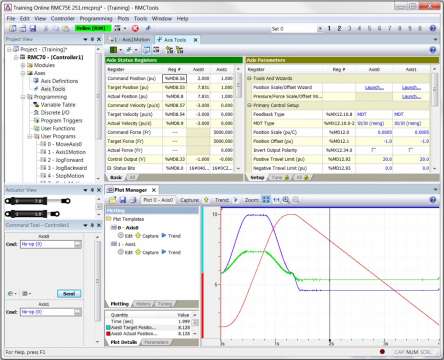The width and height of the screenshot is (444, 360).
Task: Click the red stop icon in main toolbar
Action: point(135,29)
